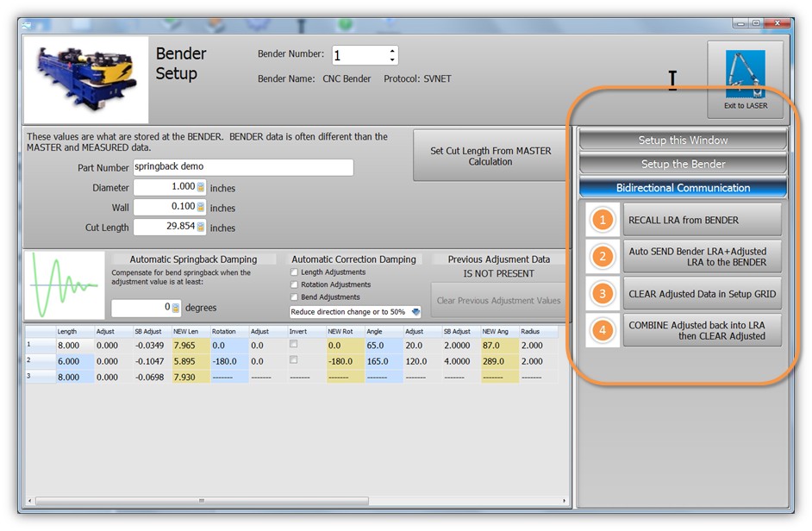Enable Length Adjustments checkbox

pos(294,272)
